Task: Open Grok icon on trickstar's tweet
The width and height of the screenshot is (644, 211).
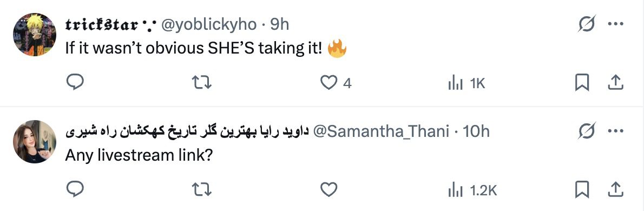Action: [x=587, y=25]
